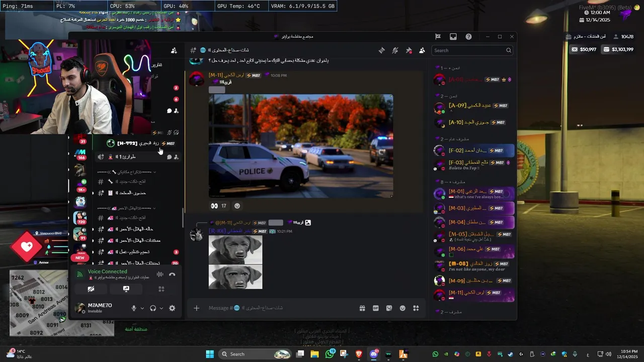This screenshot has width=644, height=362.
Task: Click the NEW unread mentions indicator
Action: [x=80, y=257]
